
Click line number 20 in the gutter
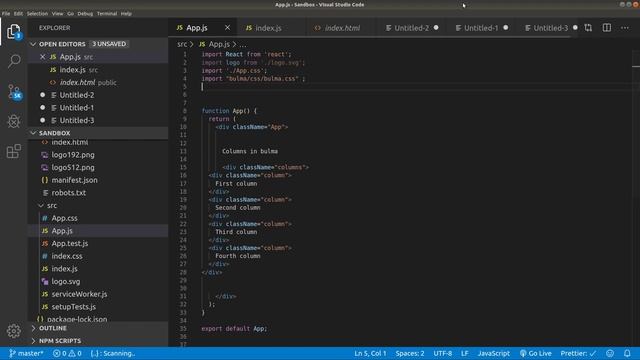183,207
